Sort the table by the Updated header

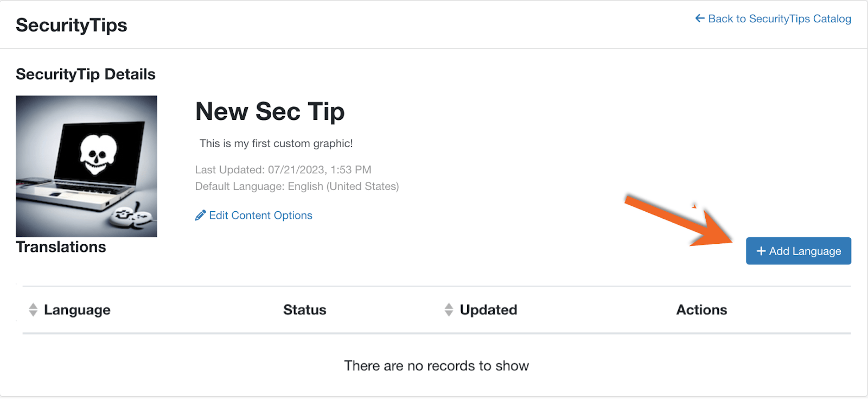click(488, 310)
